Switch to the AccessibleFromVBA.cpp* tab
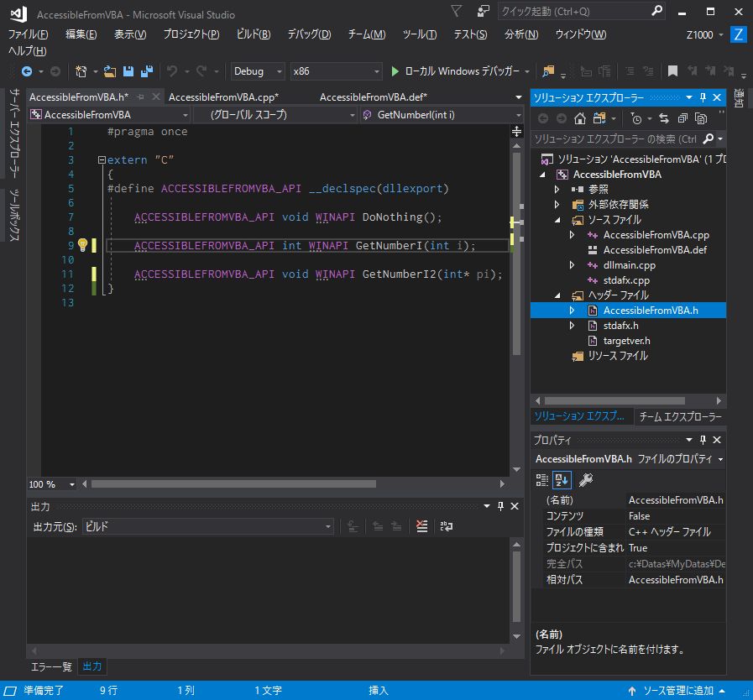Image resolution: width=753 pixels, height=700 pixels. click(223, 97)
